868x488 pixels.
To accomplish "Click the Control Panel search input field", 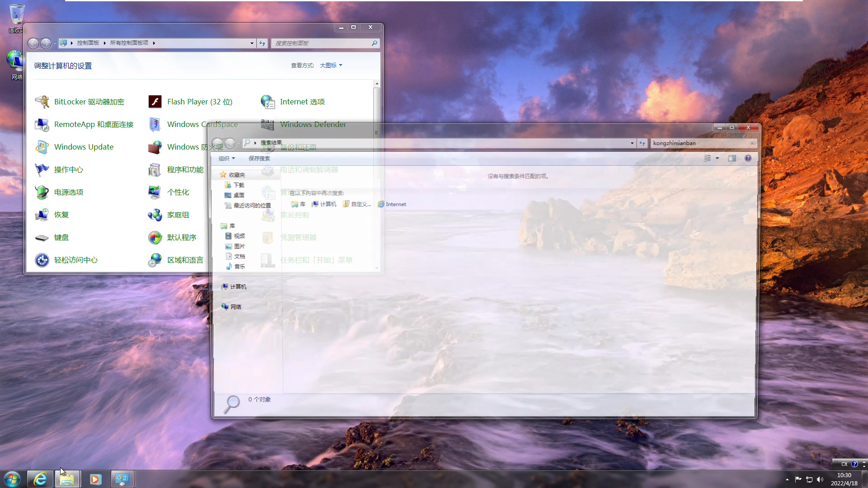I will click(321, 43).
